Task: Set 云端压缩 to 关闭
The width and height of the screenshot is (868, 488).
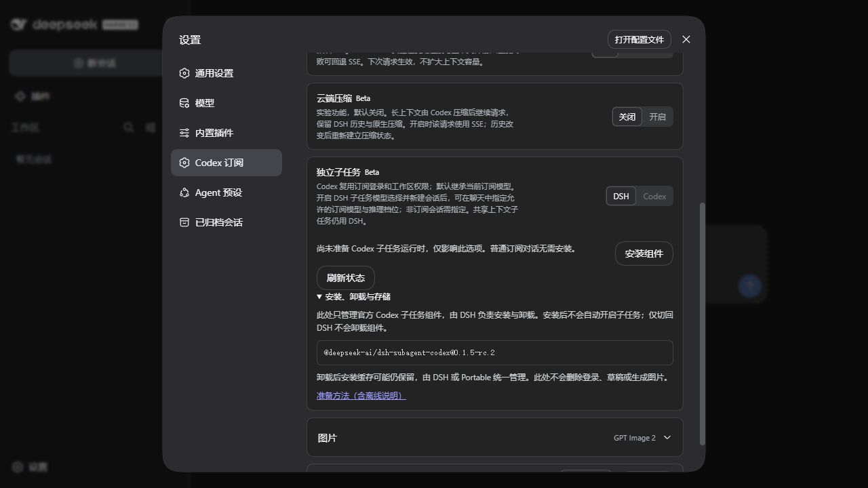Action: tap(627, 117)
